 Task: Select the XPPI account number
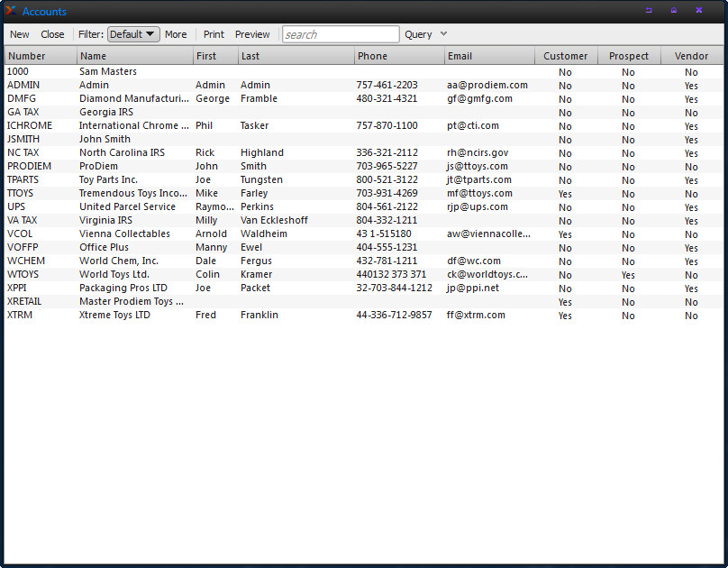click(17, 287)
